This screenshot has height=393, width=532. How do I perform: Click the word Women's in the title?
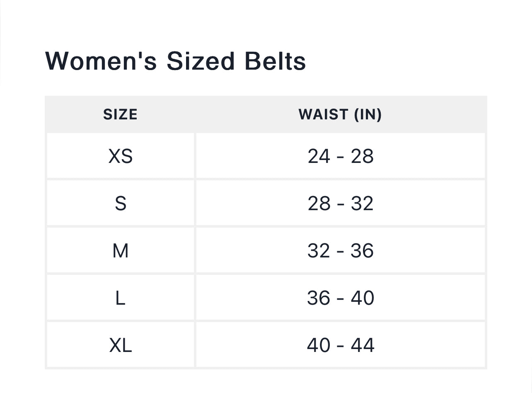pos(101,61)
